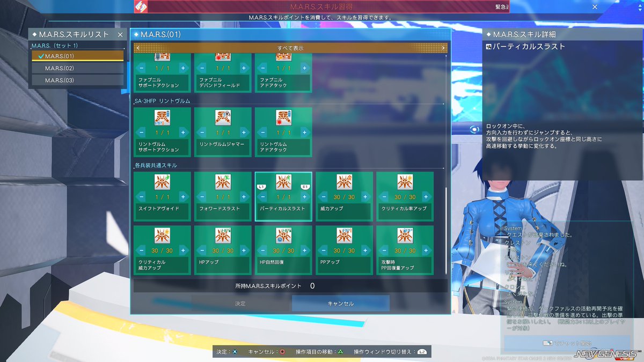Viewport: 644px width, 362px height.
Task: Click right arrow of すべて表示 filter bar
Action: click(443, 48)
